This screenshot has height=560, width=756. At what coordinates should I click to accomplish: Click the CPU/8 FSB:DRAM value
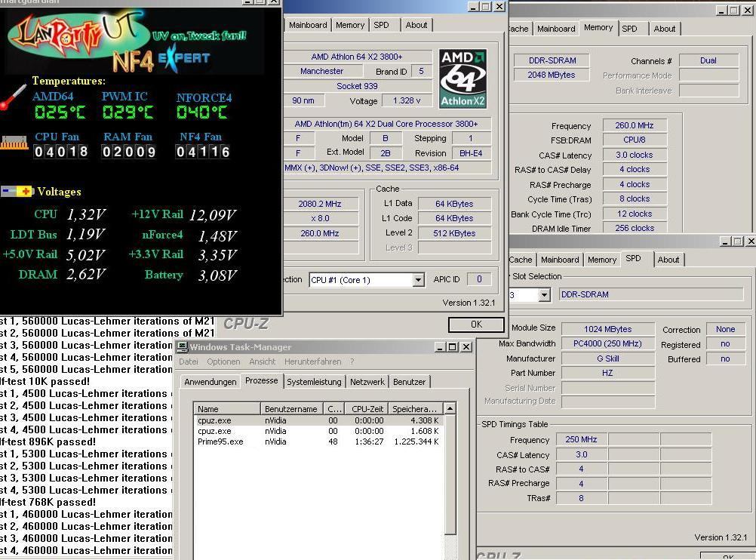[634, 140]
